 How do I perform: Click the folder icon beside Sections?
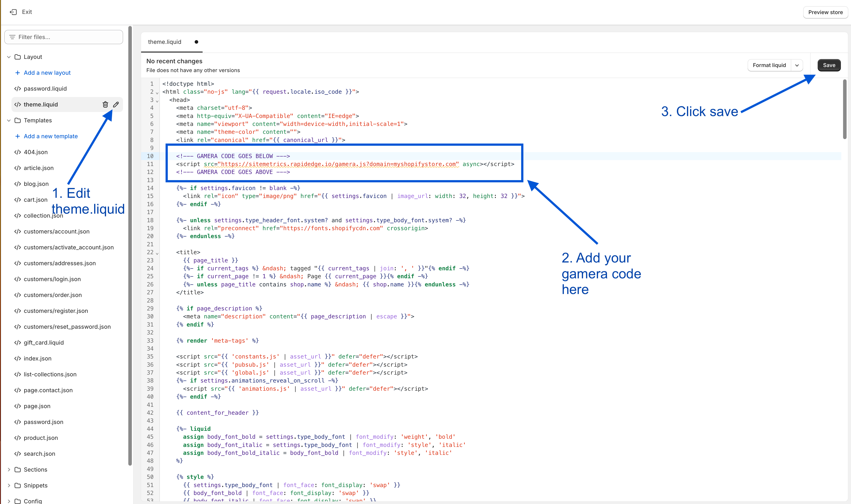[18, 469]
